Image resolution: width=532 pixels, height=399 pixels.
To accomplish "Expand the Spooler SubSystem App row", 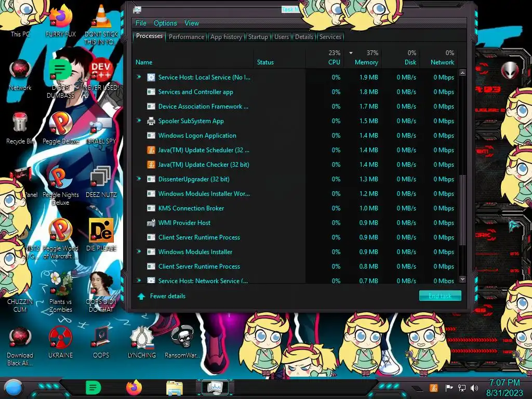I will (139, 121).
